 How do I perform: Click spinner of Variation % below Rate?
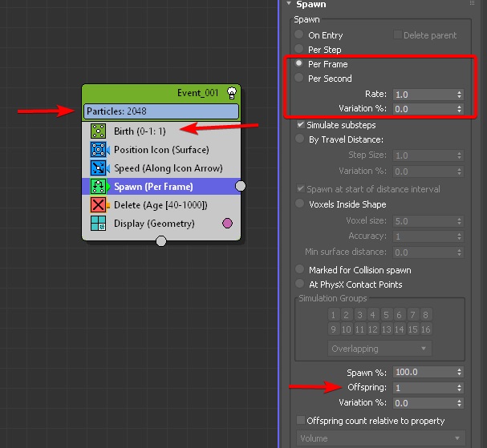point(460,109)
